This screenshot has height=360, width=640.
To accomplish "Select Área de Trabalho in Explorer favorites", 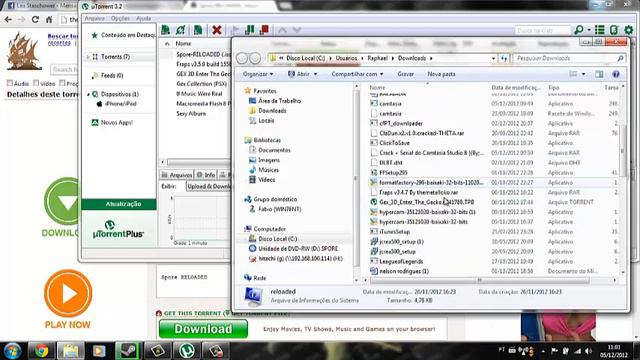I will (279, 101).
